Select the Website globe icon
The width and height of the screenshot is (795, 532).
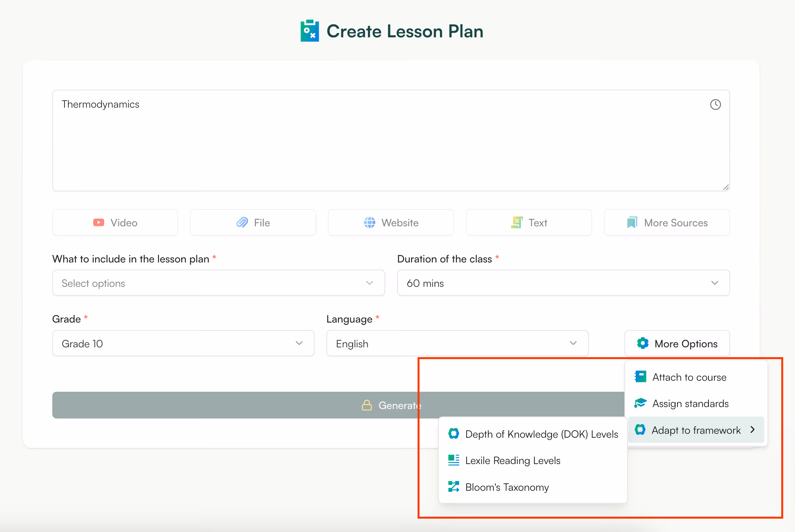click(369, 222)
